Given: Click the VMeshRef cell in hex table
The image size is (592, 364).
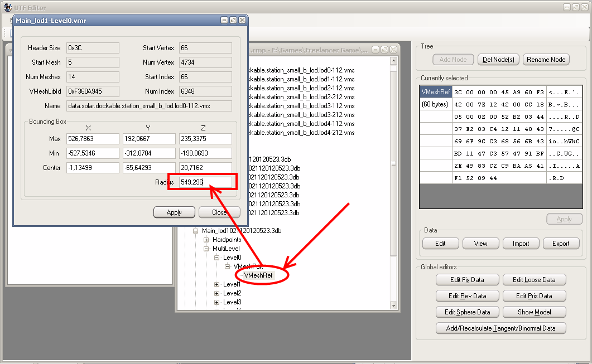Looking at the screenshot, I should click(436, 92).
